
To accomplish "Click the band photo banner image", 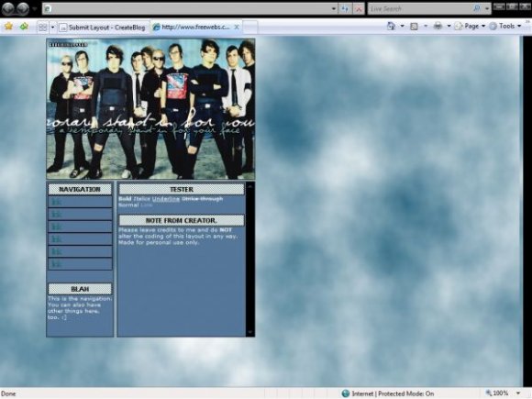I will point(150,108).
